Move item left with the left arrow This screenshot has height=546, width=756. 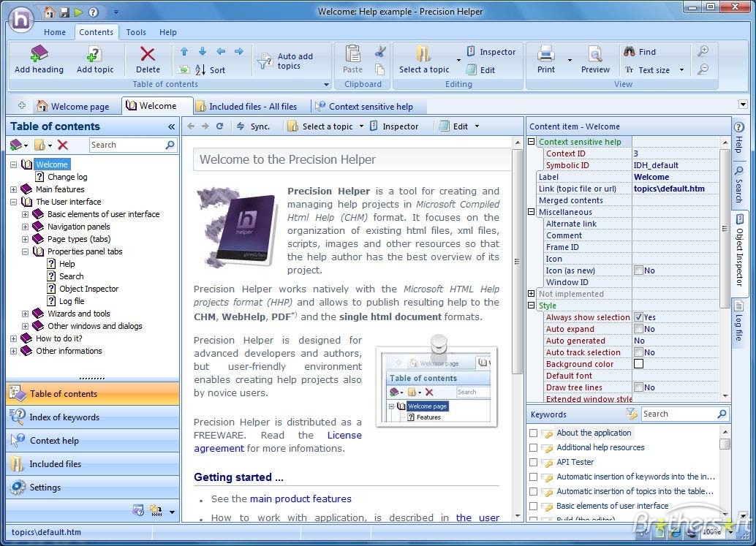point(221,52)
